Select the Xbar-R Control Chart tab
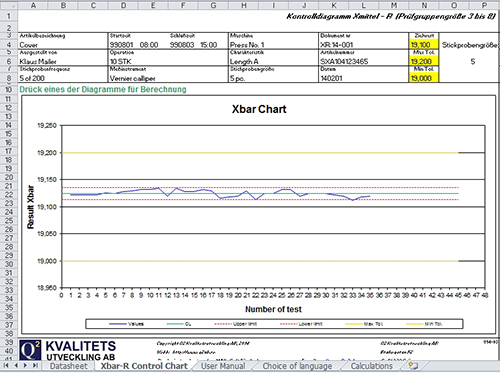500x373 pixels. 144,366
